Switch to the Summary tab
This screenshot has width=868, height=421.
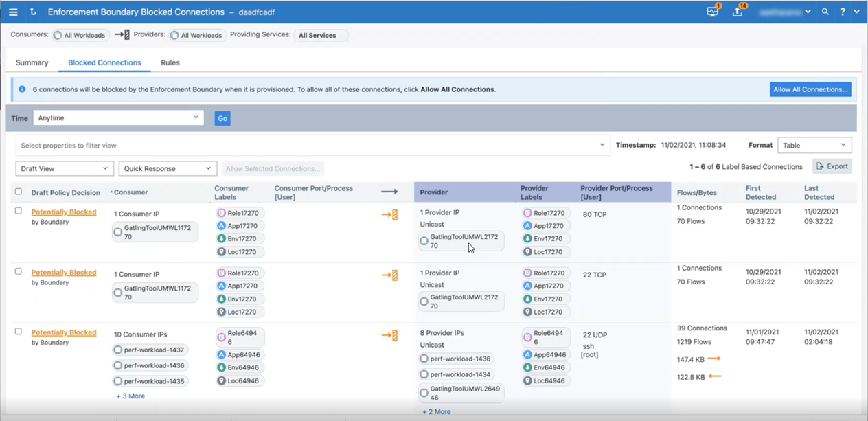(x=32, y=62)
